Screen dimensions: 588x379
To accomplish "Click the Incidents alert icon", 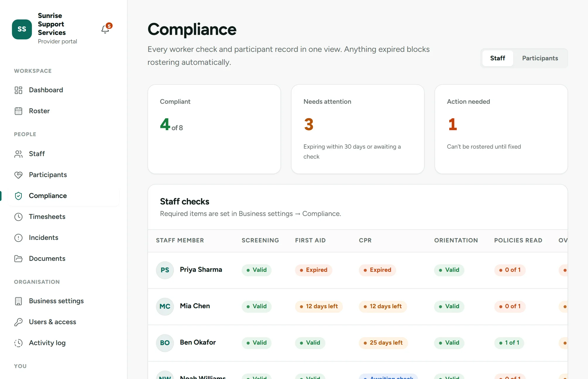I will 19,237.
